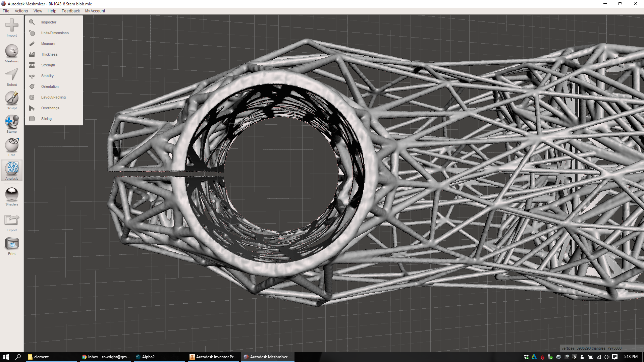Open Windows search from taskbar
Viewport: 644px width, 362px height.
18,357
